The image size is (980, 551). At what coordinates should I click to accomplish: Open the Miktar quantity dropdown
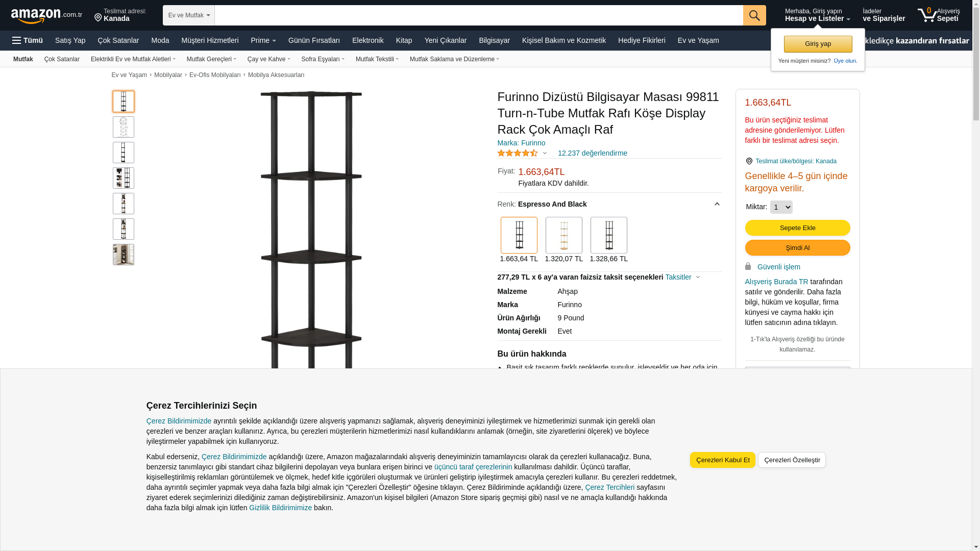781,207
